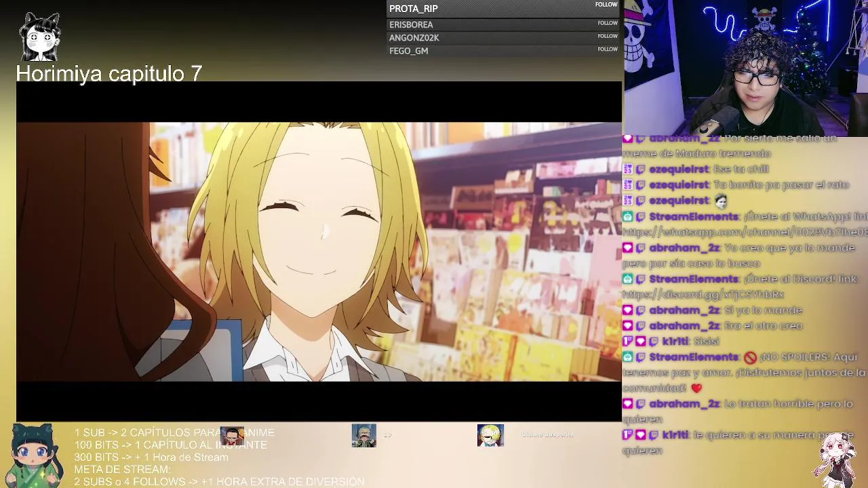Click the 'Último Suscriptor' label
The height and width of the screenshot is (488, 868).
548,434
